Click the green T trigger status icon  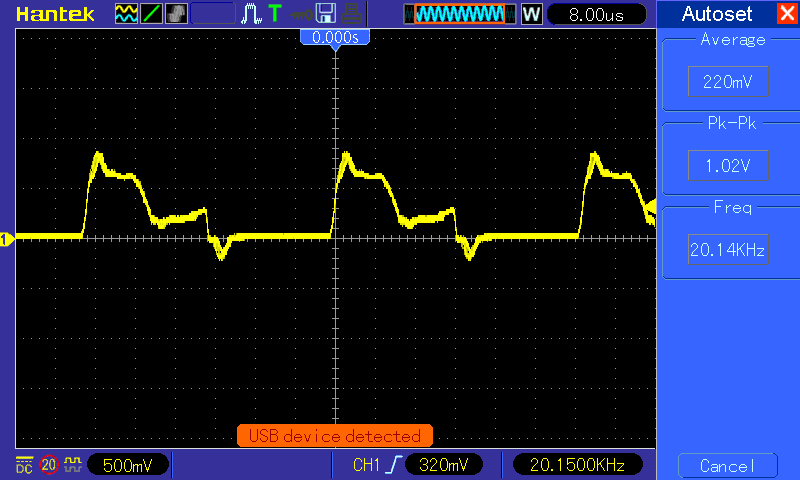click(275, 13)
